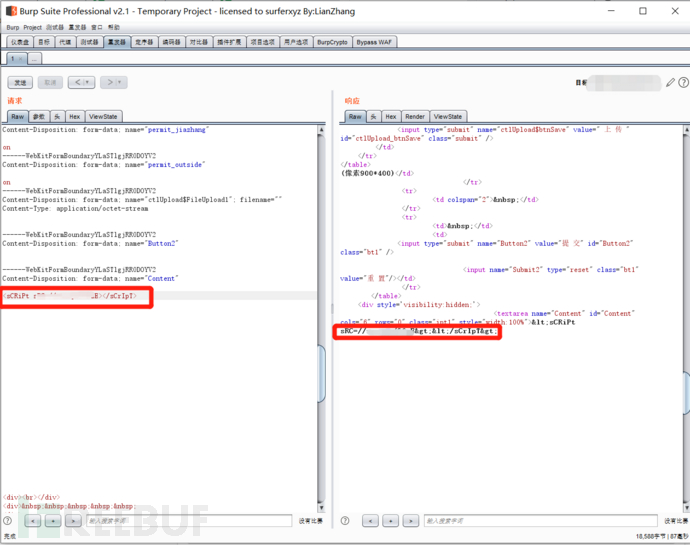690x545 pixels.
Task: Open the help icon in request search bar
Action: [7, 521]
